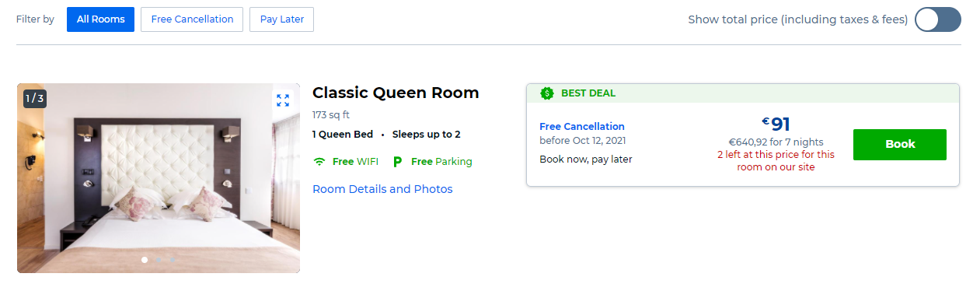Viewport: 980px width, 298px height.
Task: Open the Free Cancellation policy link
Action: [x=582, y=126]
